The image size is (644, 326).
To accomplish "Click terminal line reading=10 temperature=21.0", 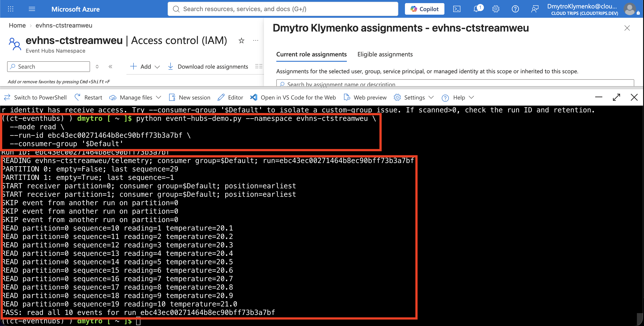I will [120, 304].
